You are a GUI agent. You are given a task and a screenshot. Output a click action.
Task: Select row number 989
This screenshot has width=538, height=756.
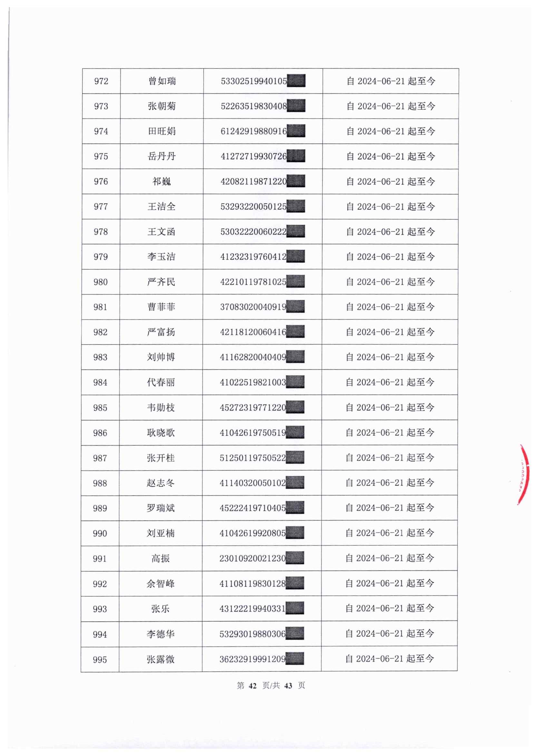[x=100, y=508]
